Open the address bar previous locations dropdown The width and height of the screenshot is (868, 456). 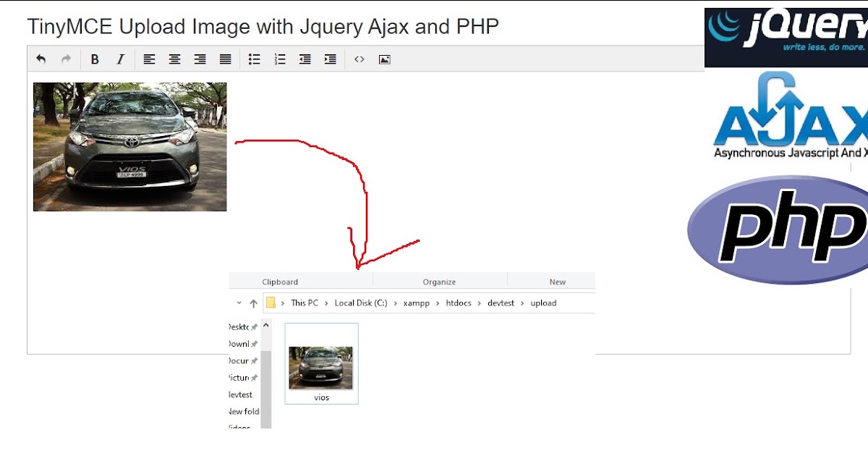pos(239,303)
